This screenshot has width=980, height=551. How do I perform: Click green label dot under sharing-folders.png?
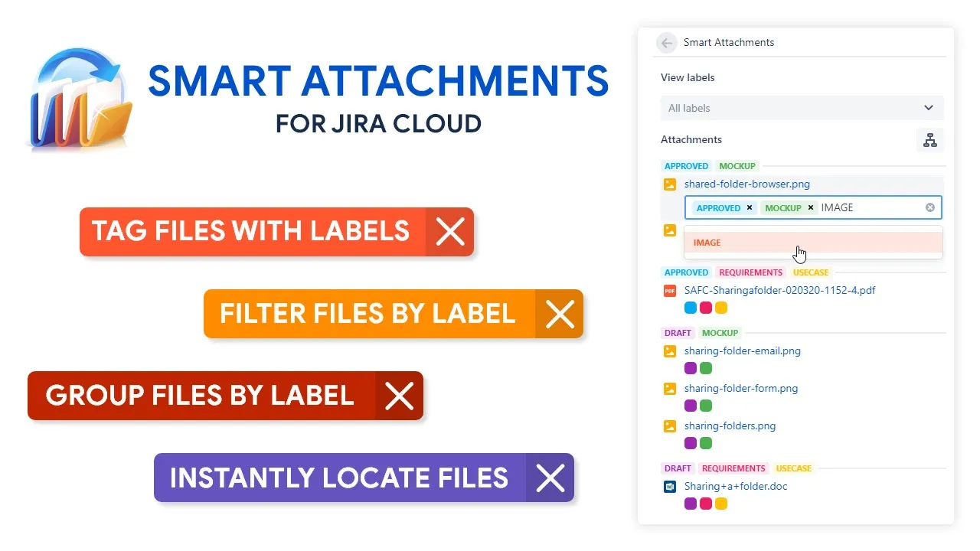pos(706,443)
